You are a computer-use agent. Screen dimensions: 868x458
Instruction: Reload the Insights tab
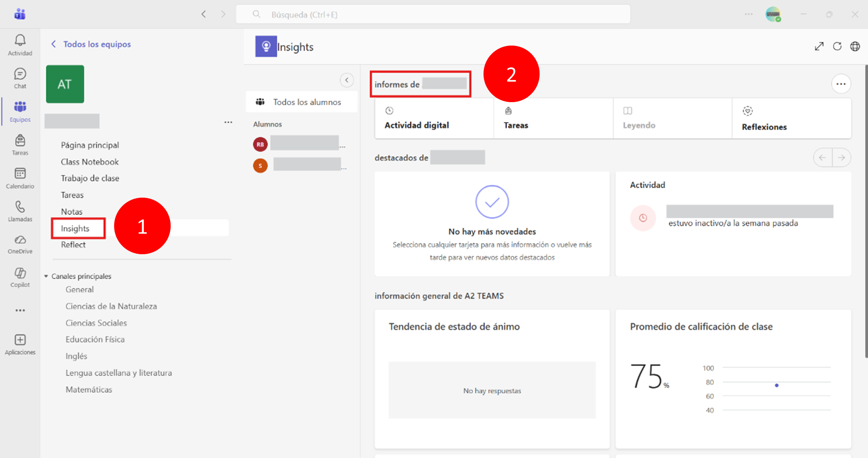(837, 46)
